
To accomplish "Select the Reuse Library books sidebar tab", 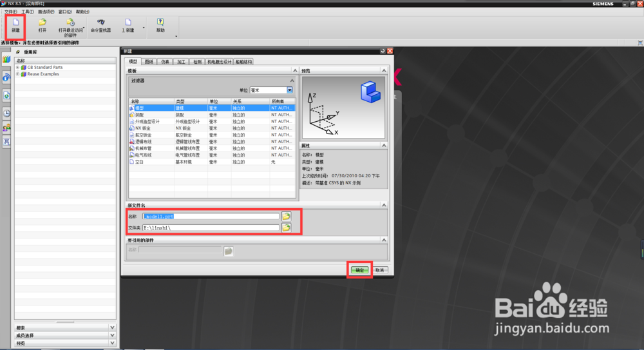I will (x=6, y=59).
